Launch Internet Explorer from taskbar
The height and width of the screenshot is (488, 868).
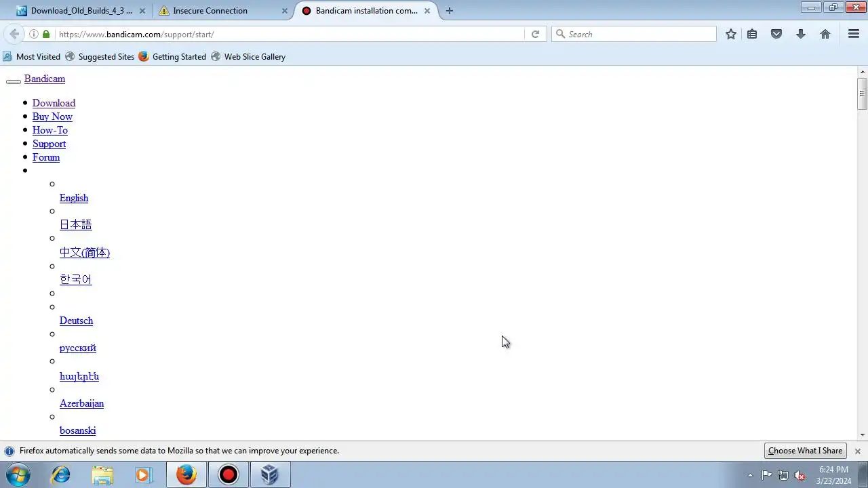61,474
